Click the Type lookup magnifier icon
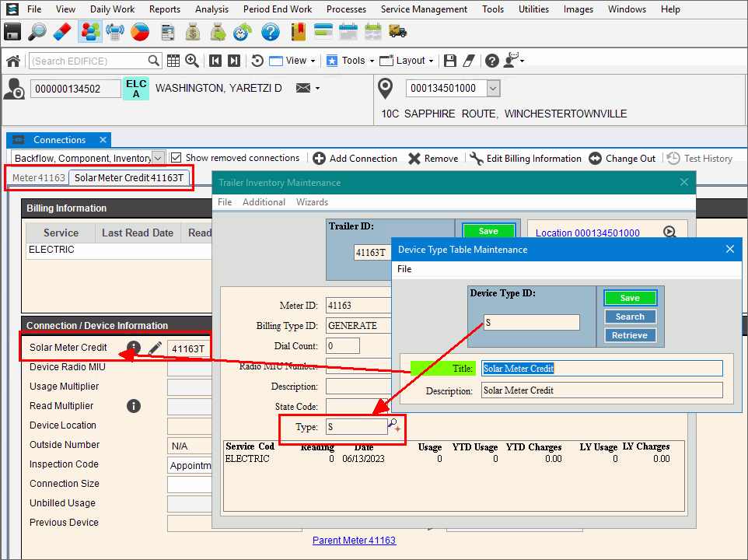The image size is (748, 560). pyautogui.click(x=394, y=425)
